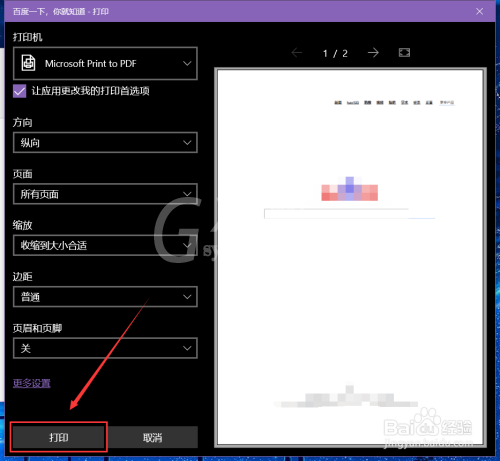The image size is (500, 461).
Task: Click the 取消 button
Action: pos(153,437)
